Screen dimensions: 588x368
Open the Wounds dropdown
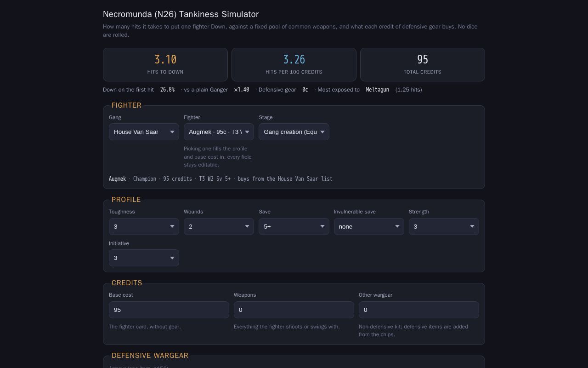tap(219, 226)
